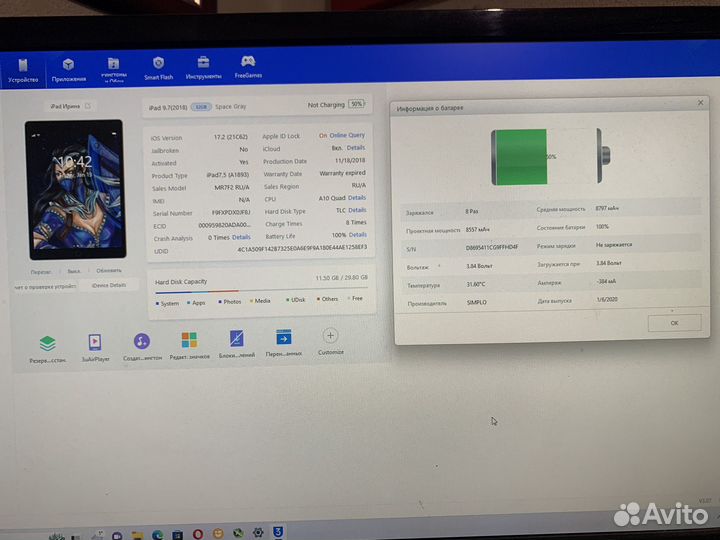Screen dimensions: 720x540
Task: Click the Обновить refresh button
Action: [109, 270]
